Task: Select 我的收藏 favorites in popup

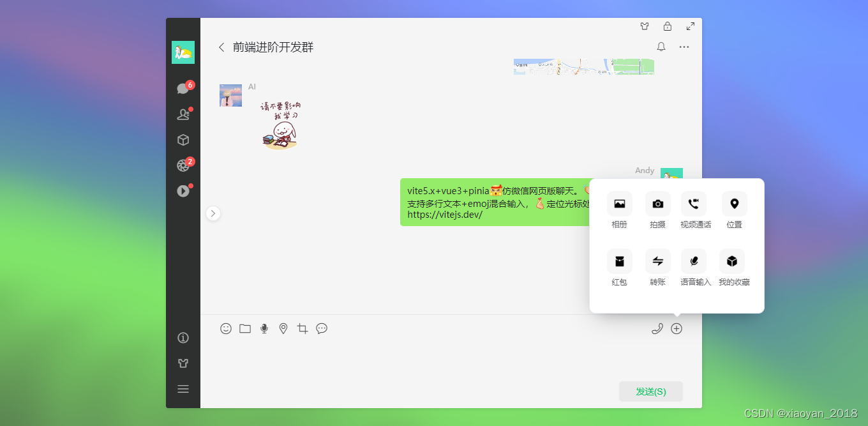Action: pos(735,268)
